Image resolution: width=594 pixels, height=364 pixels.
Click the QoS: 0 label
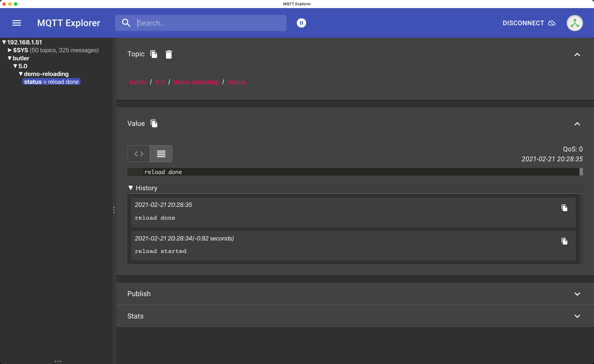tap(573, 149)
